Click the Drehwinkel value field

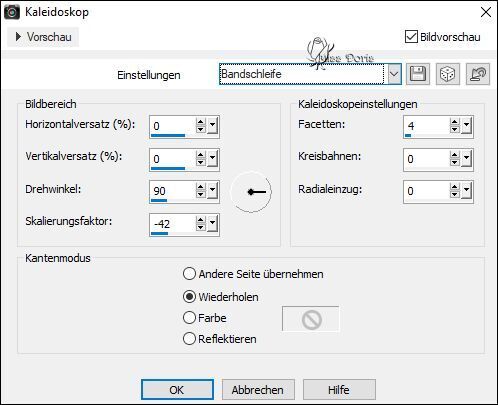tap(172, 191)
